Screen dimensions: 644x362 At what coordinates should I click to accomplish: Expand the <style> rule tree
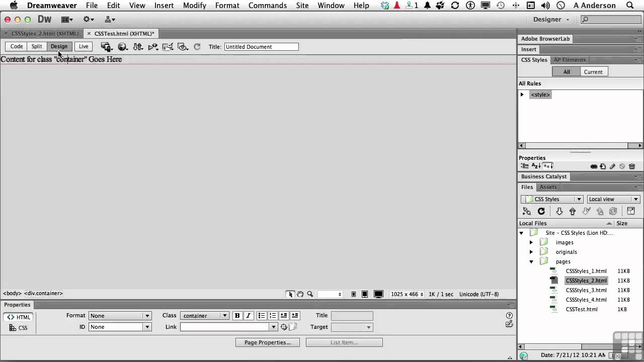522,95
